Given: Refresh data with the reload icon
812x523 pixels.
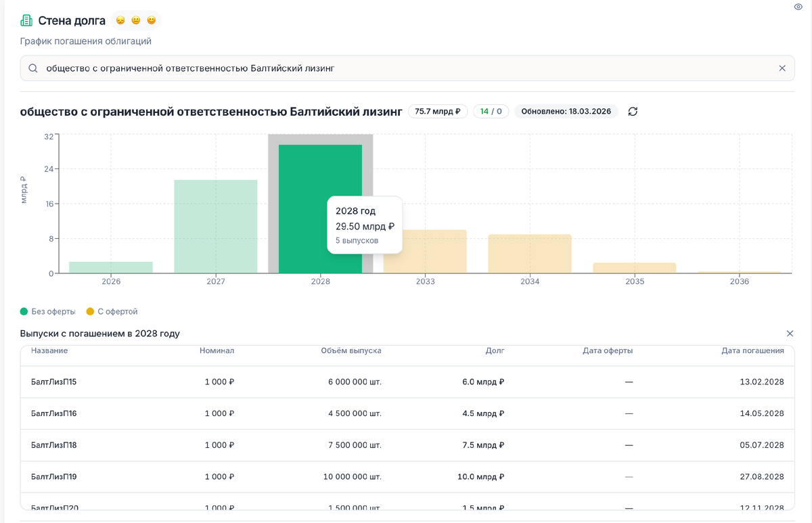Looking at the screenshot, I should (x=633, y=111).
